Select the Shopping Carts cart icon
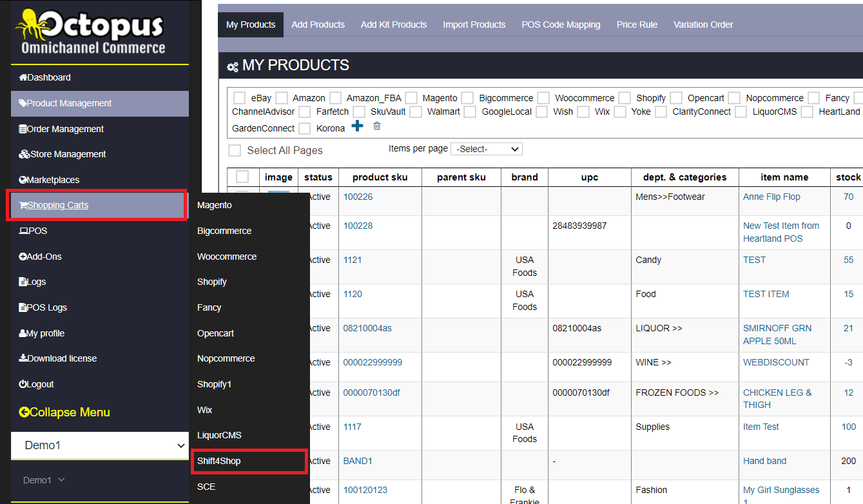863x504 pixels. [x=23, y=206]
